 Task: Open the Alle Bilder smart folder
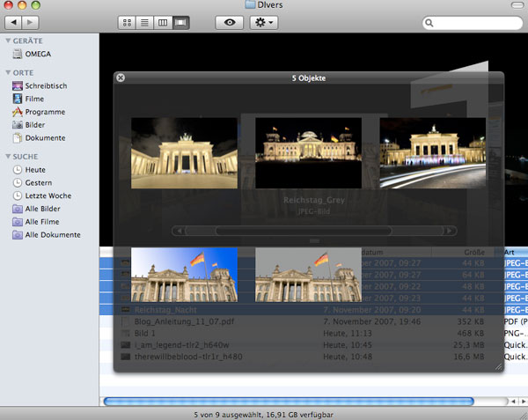click(36, 209)
